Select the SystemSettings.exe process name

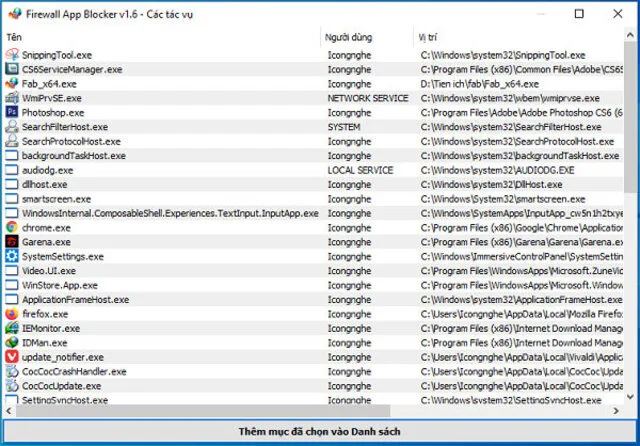[x=63, y=257]
